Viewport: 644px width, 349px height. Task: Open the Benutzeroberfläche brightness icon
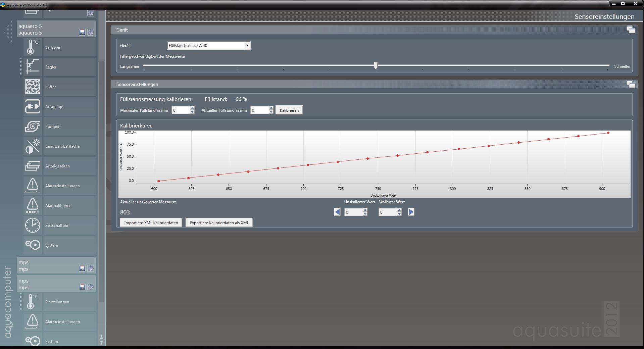point(32,146)
